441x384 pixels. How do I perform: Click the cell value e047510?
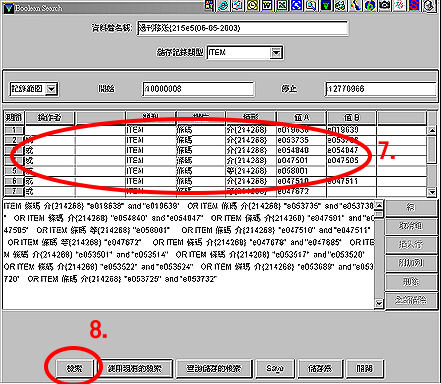[293, 181]
